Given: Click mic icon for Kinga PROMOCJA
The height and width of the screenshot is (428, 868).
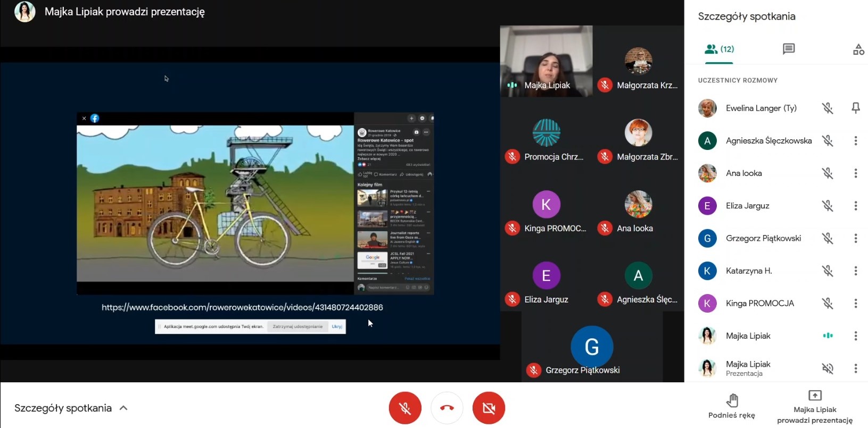Looking at the screenshot, I should pyautogui.click(x=828, y=303).
